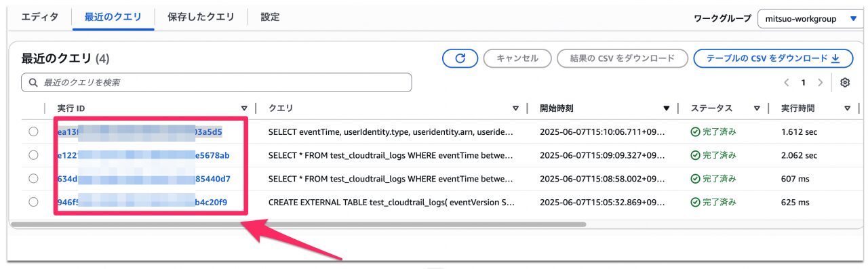Switch to the 保存したクエリ tab

[x=201, y=17]
